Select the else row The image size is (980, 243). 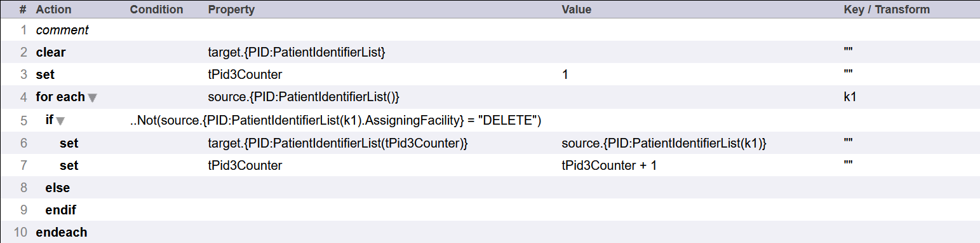(x=490, y=188)
